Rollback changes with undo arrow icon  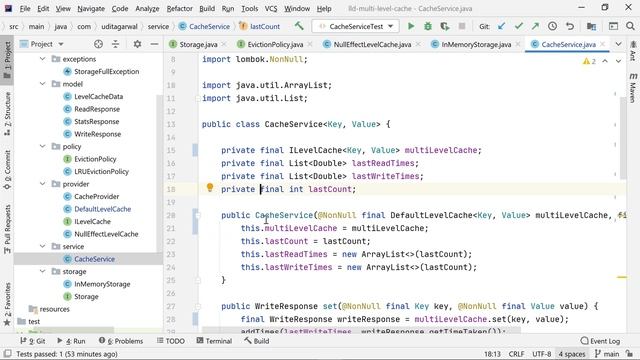click(x=570, y=26)
